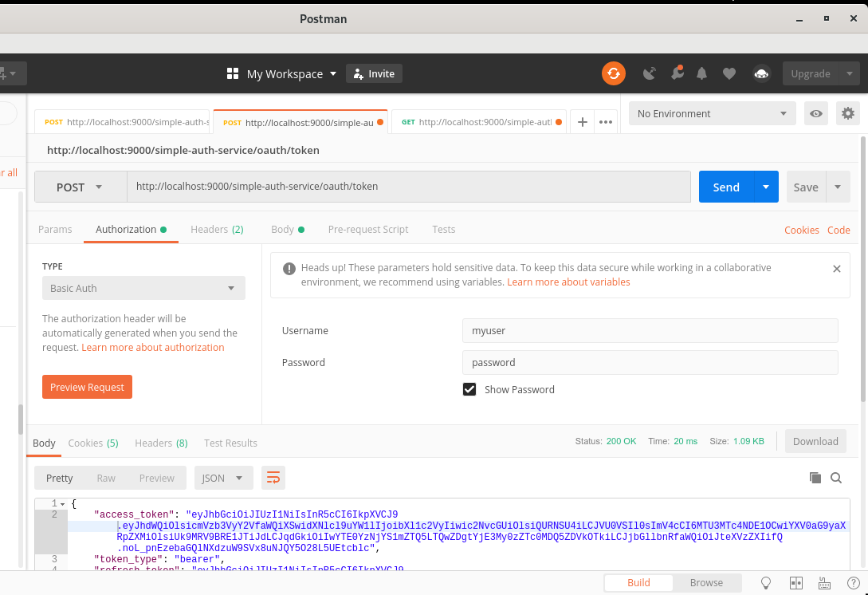868x595 pixels.
Task: Collapse JSON line 1 fold arrow
Action: tap(62, 503)
